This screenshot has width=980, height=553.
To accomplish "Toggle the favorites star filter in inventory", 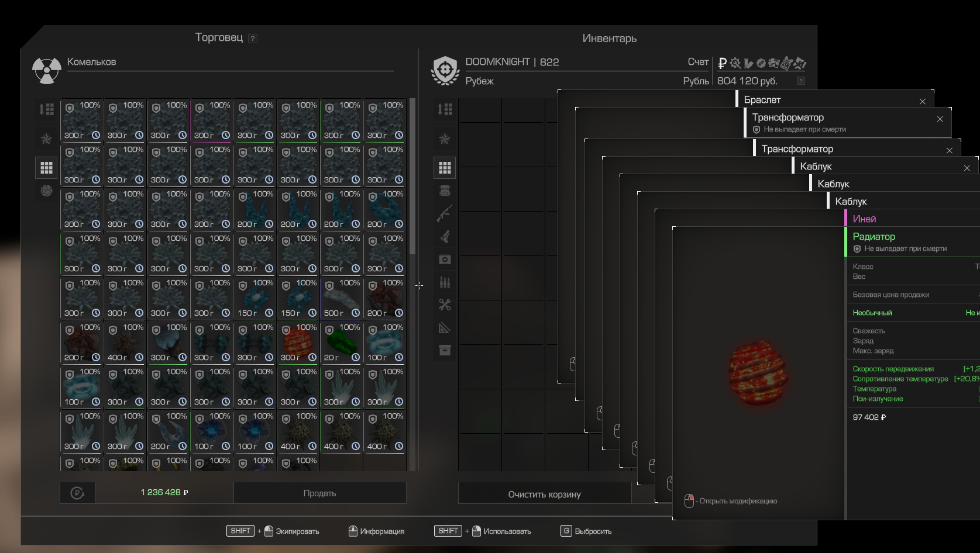I will pos(445,139).
